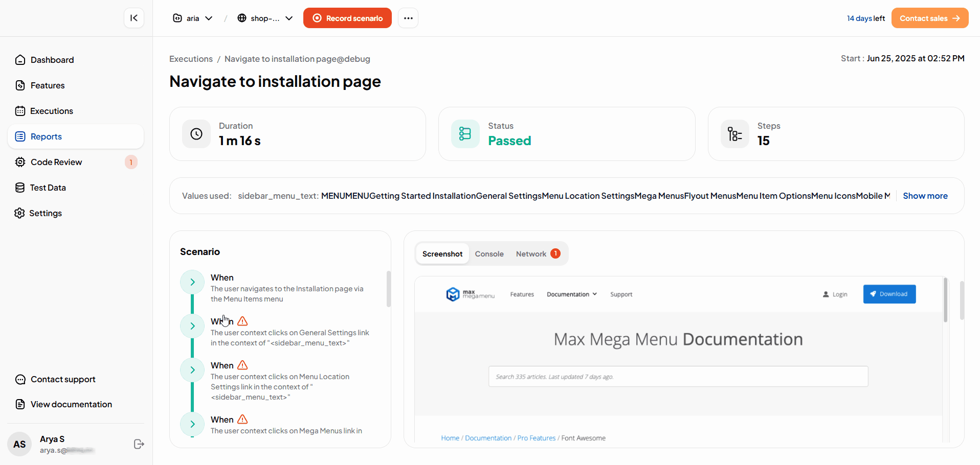980x465 pixels.
Task: Expand the Mega Menus link step
Action: click(x=192, y=424)
